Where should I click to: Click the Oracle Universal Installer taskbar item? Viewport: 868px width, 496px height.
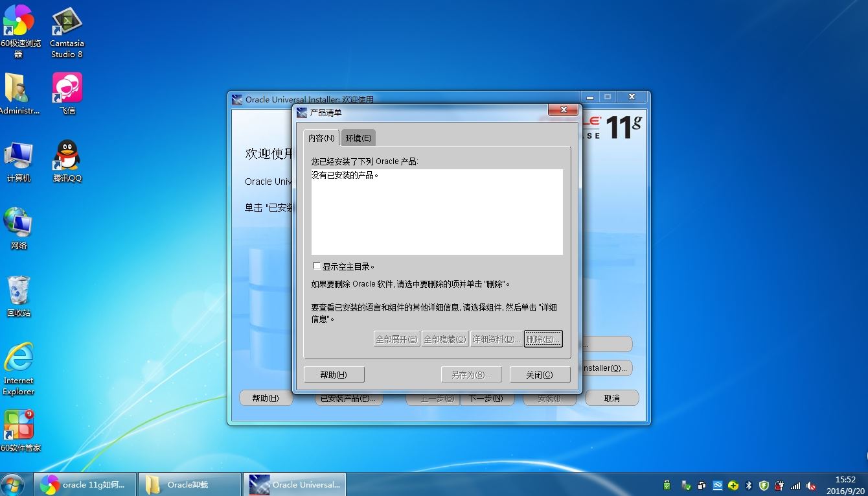click(x=295, y=484)
